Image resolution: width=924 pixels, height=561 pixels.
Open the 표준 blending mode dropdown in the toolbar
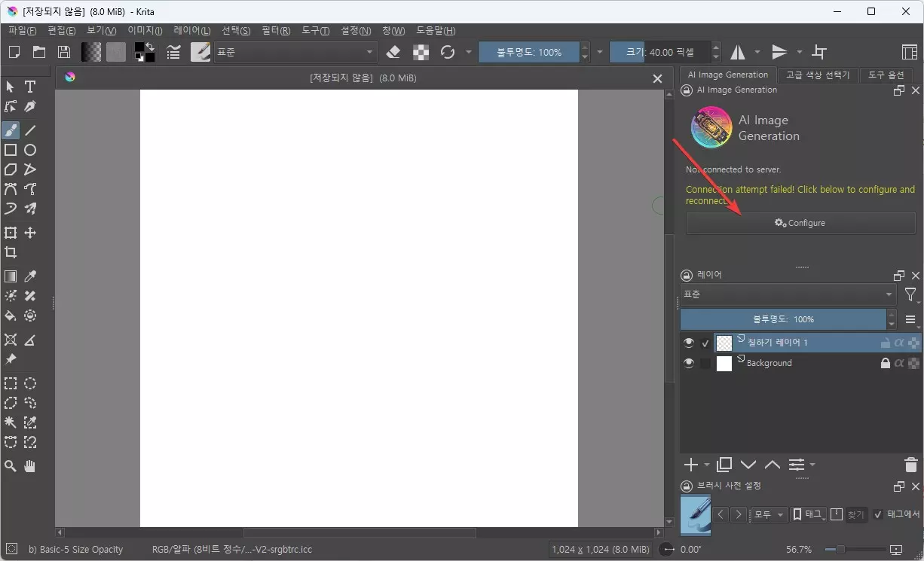(294, 52)
